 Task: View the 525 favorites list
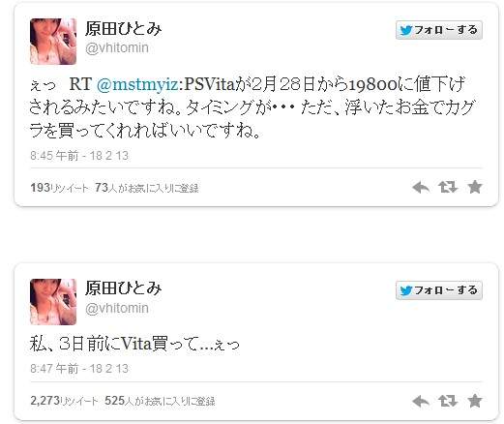click(x=160, y=401)
